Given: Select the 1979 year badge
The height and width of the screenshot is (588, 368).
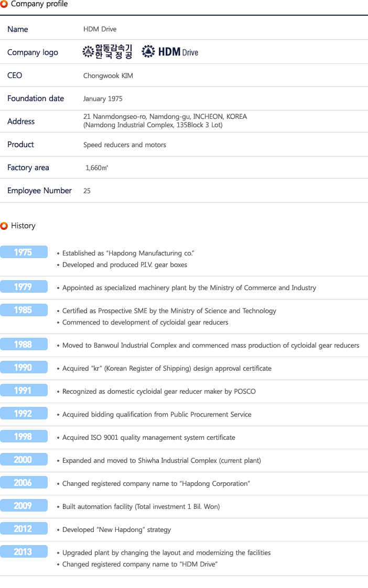Looking at the screenshot, I should point(24,286).
